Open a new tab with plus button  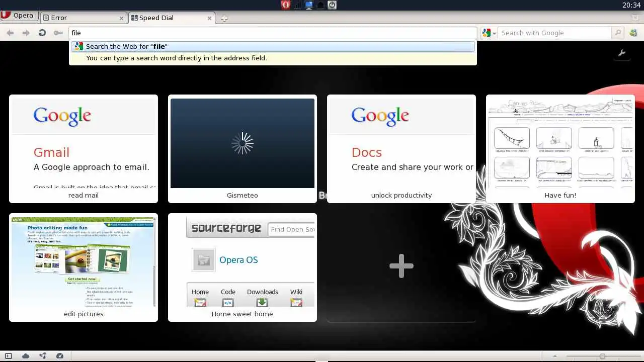click(x=224, y=19)
